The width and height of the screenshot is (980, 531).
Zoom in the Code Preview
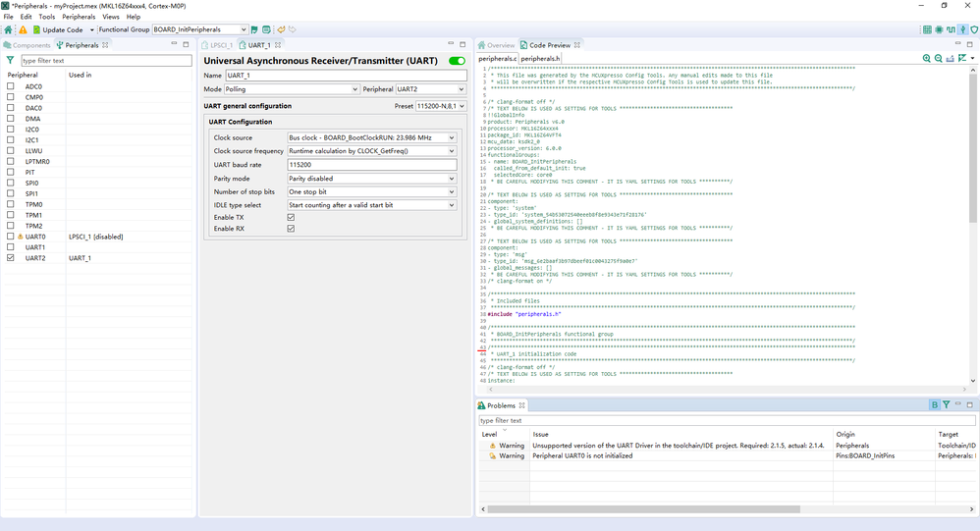pos(926,58)
